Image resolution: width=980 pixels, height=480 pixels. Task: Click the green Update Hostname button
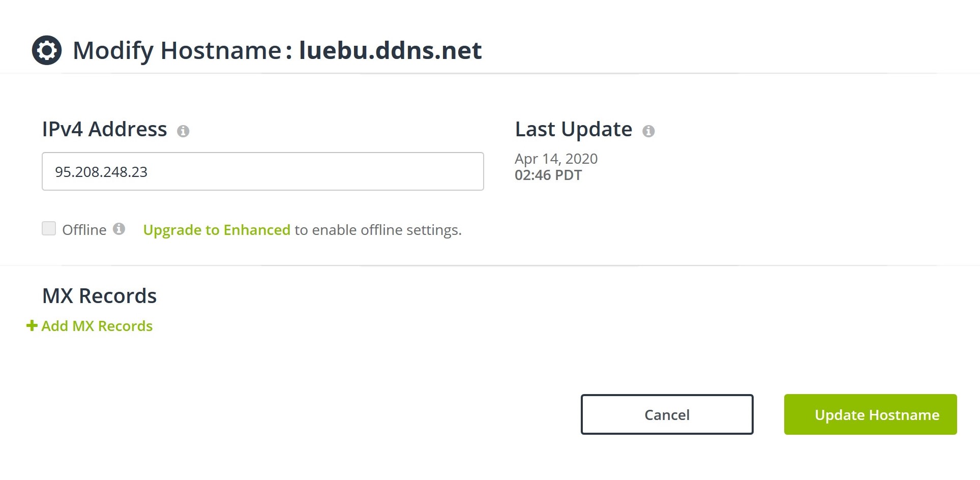(870, 414)
